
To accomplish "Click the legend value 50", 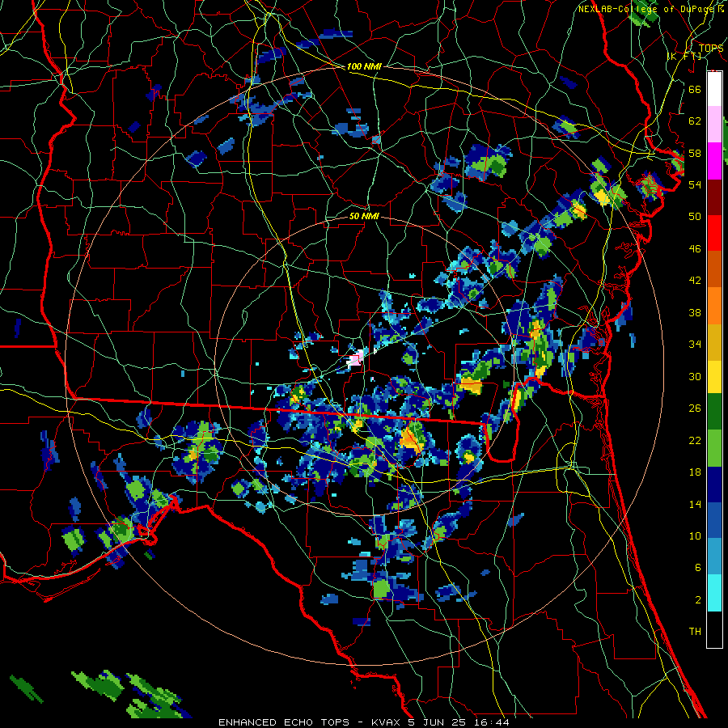I will click(695, 216).
